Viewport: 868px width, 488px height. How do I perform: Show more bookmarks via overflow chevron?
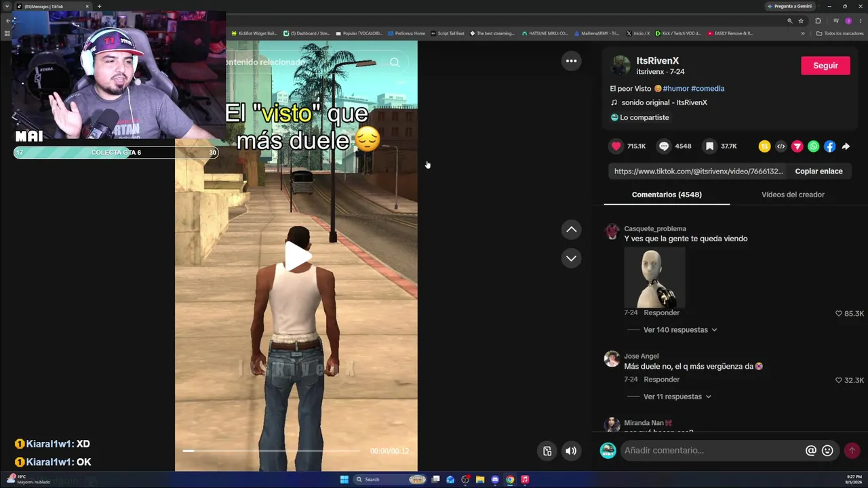[x=803, y=33]
